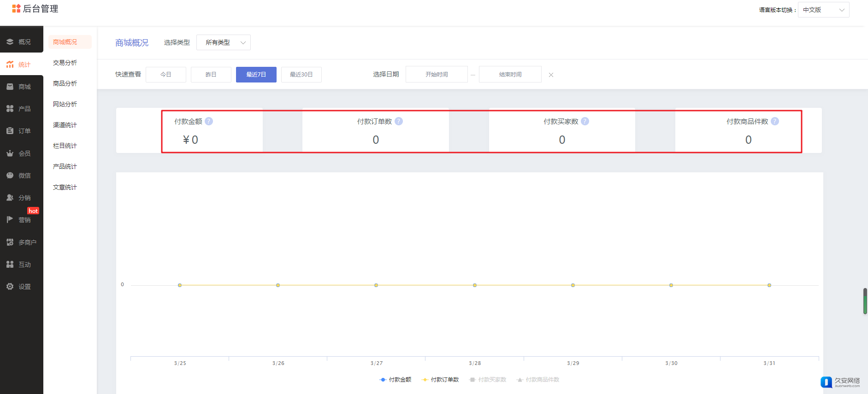This screenshot has width=868, height=394.
Task: Go to 交易分析 submenu item
Action: 65,63
